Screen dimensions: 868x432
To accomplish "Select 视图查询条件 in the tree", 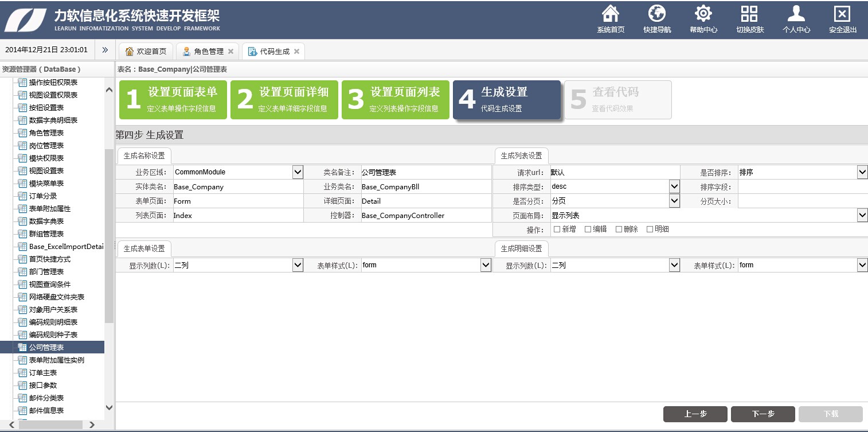I will point(50,284).
